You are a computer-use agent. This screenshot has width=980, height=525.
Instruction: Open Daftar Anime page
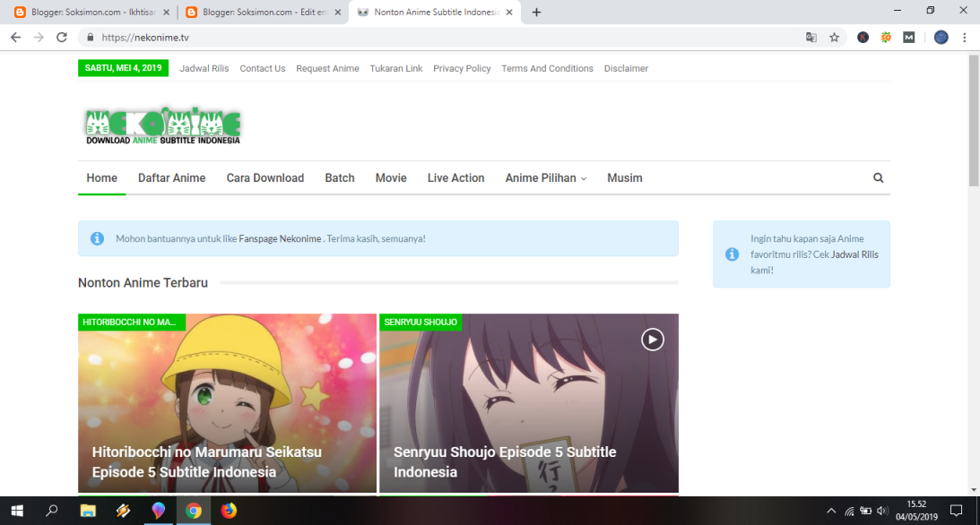pos(172,178)
